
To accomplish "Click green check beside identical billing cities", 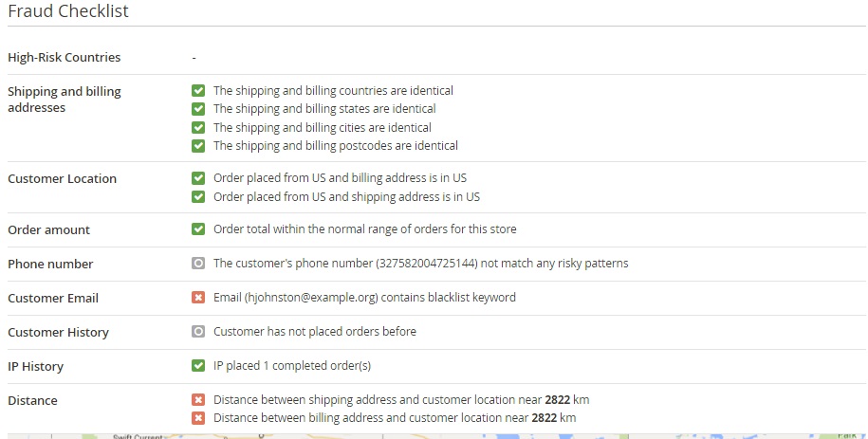I will pyautogui.click(x=198, y=127).
